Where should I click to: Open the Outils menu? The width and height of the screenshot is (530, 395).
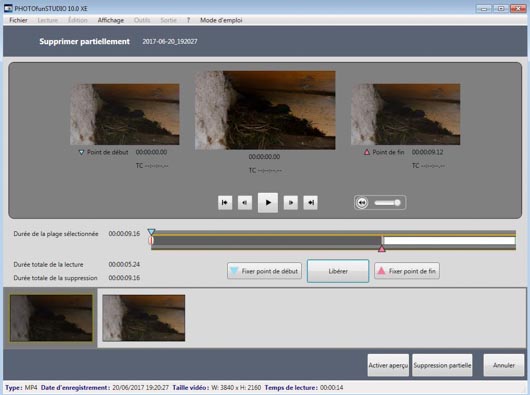coord(142,20)
